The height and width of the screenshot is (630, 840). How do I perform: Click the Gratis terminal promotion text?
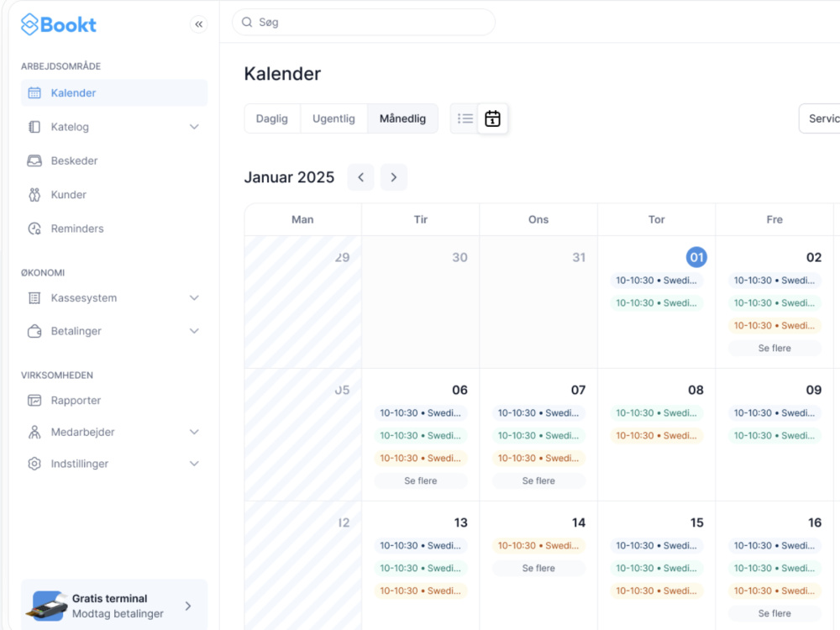tap(118, 606)
